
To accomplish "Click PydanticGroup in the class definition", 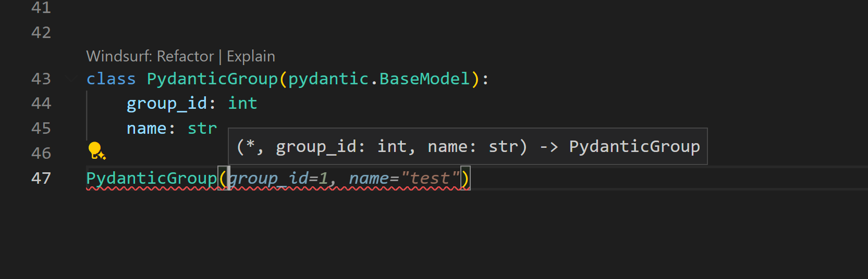I will click(212, 79).
